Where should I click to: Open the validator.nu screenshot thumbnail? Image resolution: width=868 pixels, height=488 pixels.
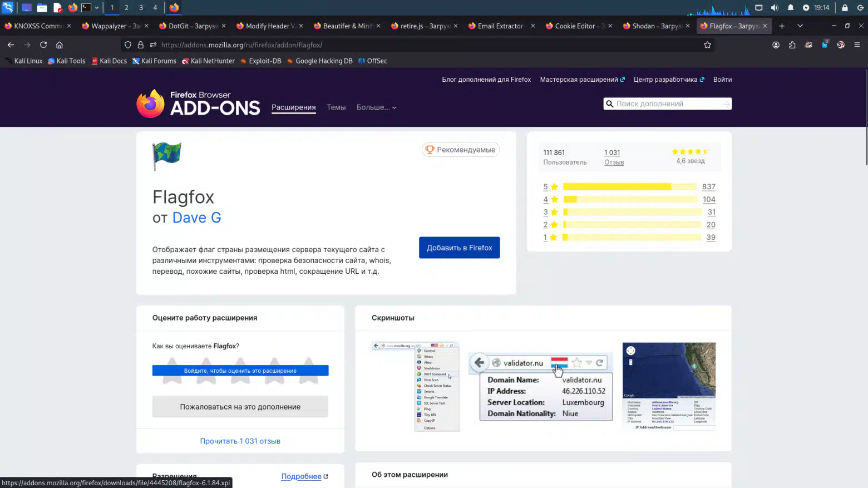point(541,387)
